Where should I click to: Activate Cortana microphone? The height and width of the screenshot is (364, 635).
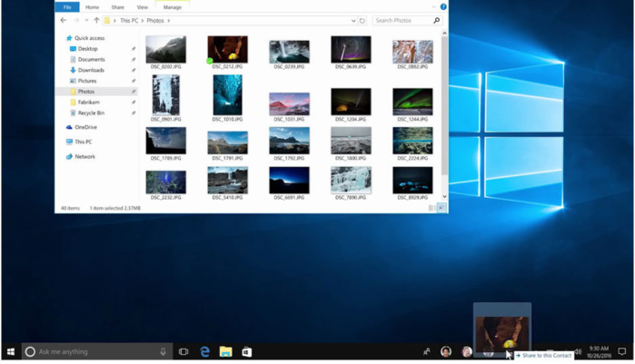tap(163, 352)
